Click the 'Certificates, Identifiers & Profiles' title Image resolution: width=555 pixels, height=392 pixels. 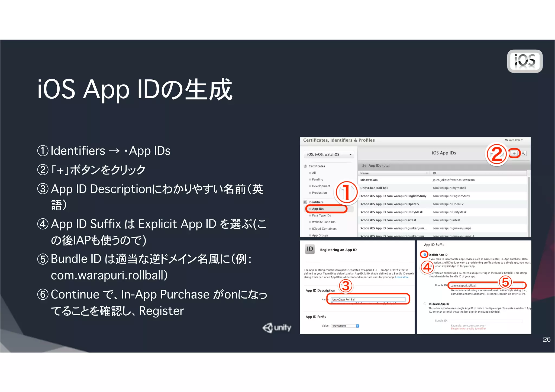pyautogui.click(x=339, y=140)
